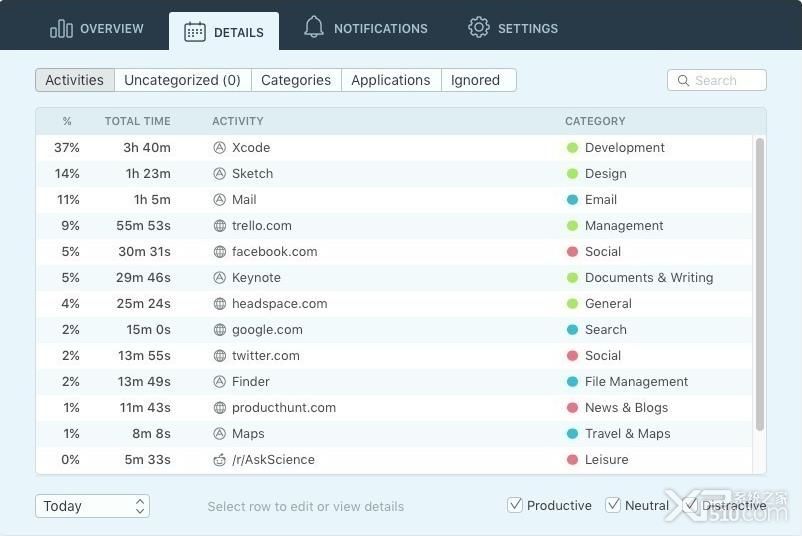Click the 13m 49s total time cell
Viewport: 802px width, 536px height.
click(144, 382)
